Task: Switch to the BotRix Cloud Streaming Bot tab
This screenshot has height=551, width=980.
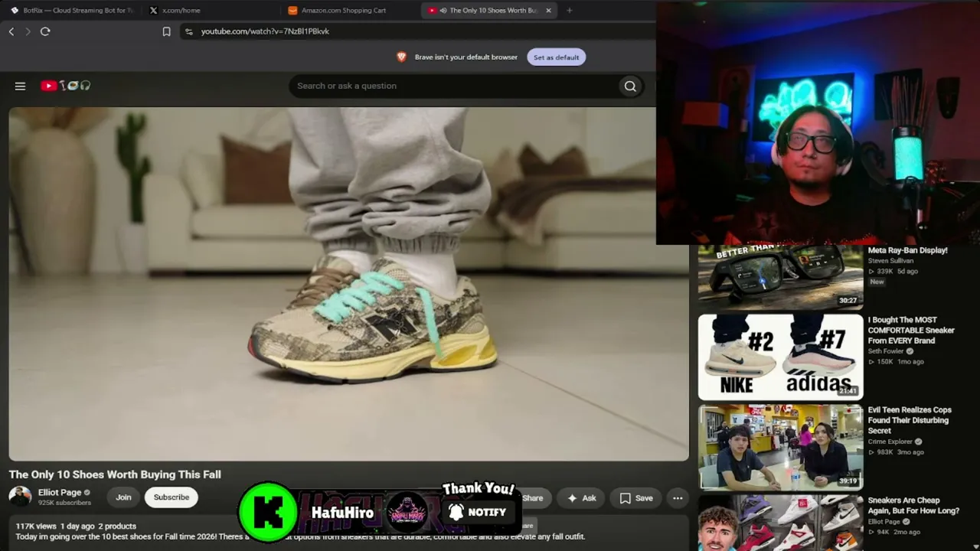Action: click(x=73, y=11)
